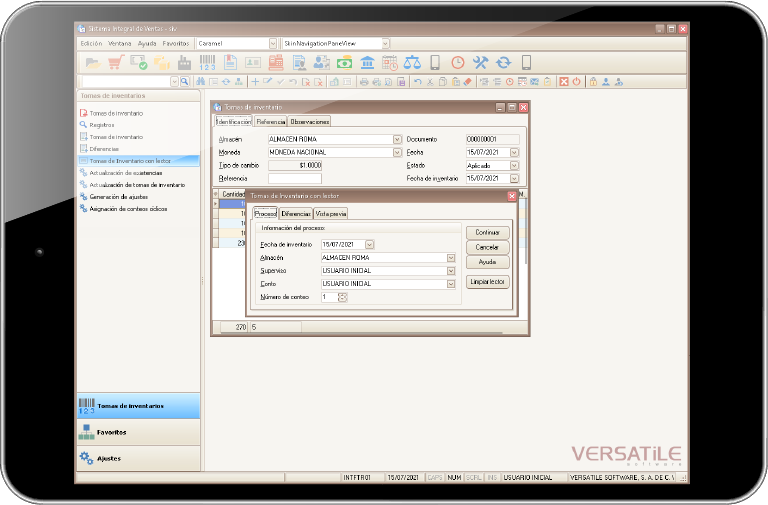Open the bank building module icon
The image size is (768, 505).
pos(367,63)
